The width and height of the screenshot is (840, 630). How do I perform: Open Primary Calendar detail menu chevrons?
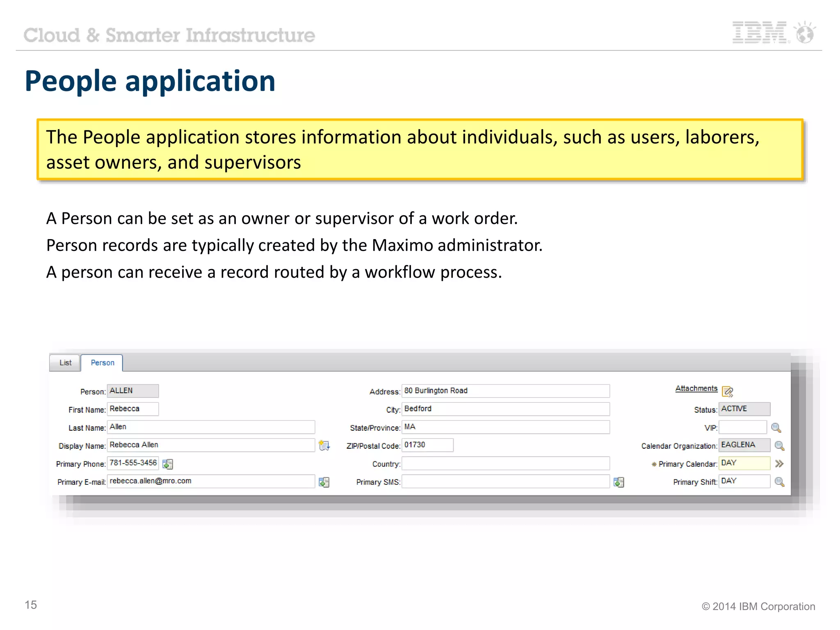(x=779, y=464)
